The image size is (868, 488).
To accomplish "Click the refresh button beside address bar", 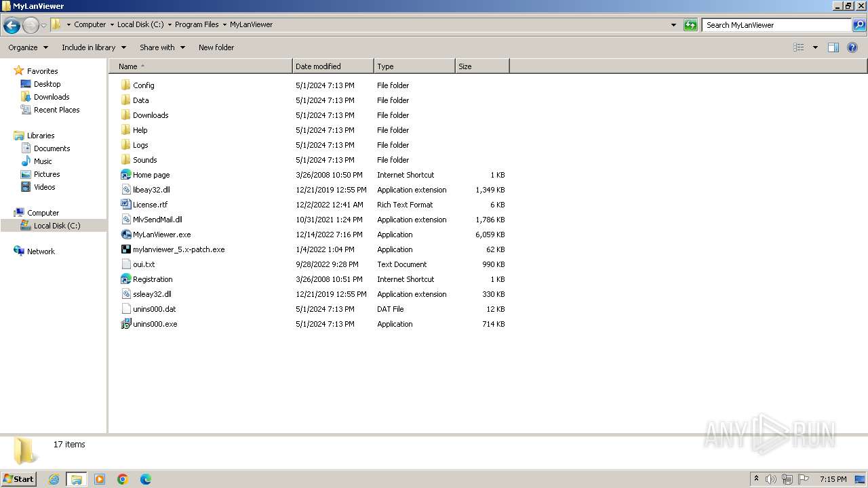I will pos(690,25).
